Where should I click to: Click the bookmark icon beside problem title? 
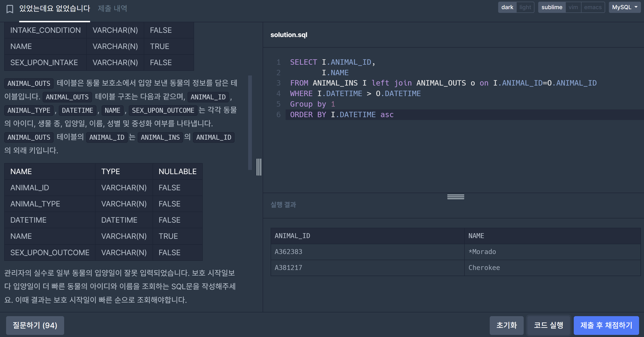click(x=10, y=9)
